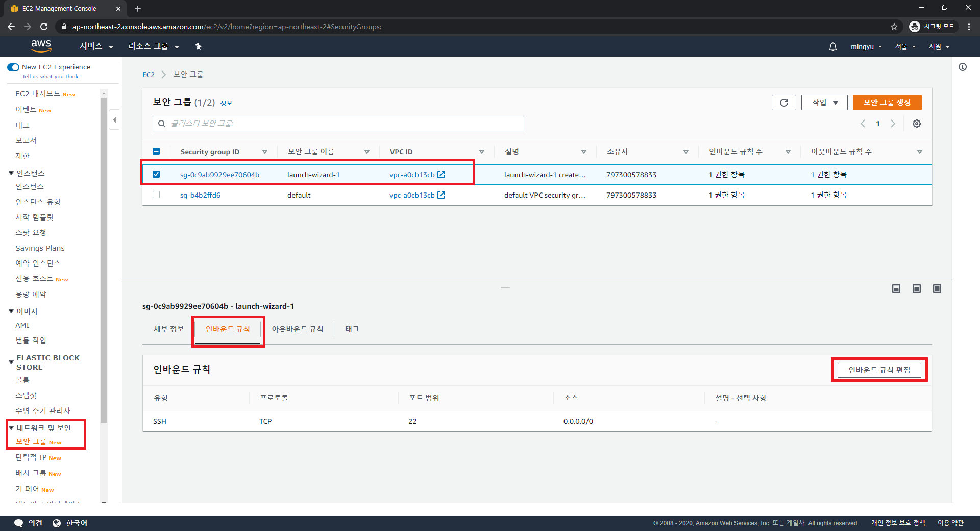
Task: Click the security group search filter field
Action: coord(338,124)
